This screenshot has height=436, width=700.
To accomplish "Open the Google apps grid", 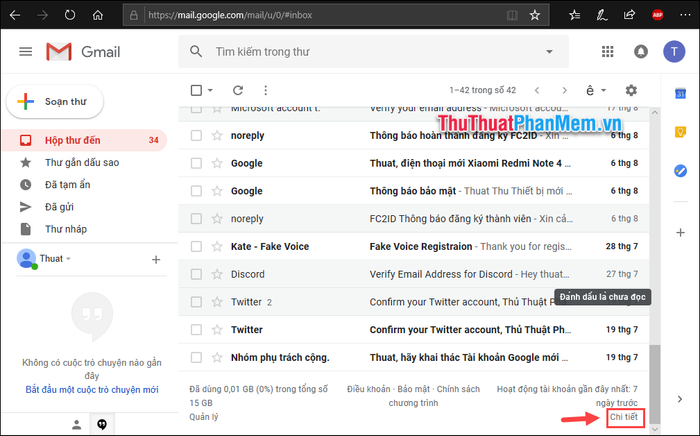I will tap(607, 52).
